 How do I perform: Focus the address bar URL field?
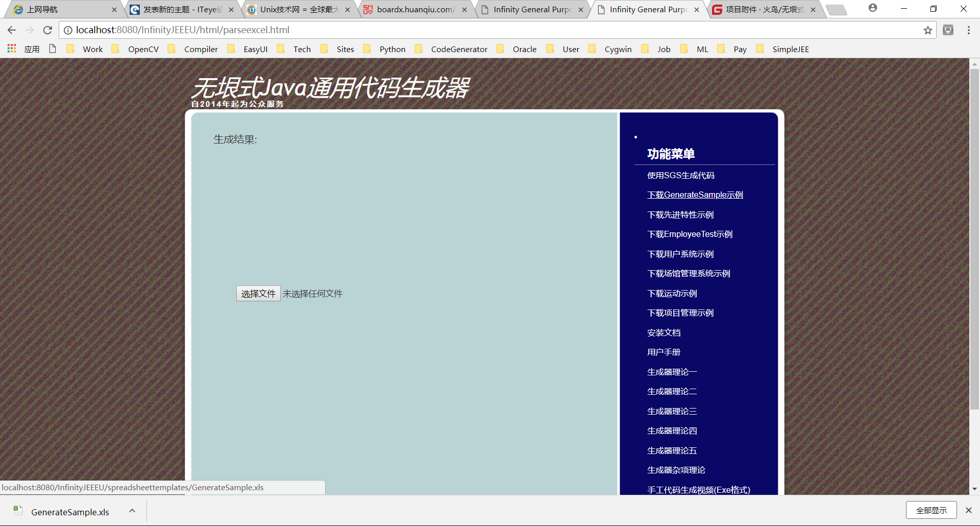[x=498, y=30]
